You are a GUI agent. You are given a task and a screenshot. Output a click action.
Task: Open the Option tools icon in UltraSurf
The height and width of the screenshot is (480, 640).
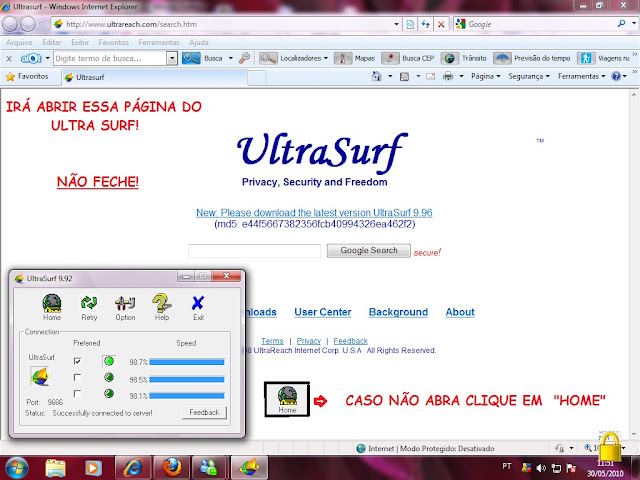click(x=125, y=303)
